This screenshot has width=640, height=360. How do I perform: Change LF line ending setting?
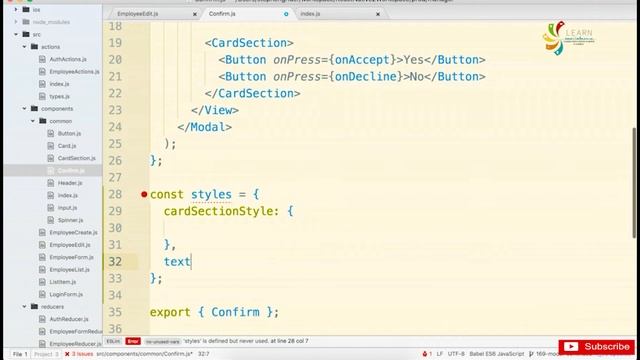(x=440, y=354)
